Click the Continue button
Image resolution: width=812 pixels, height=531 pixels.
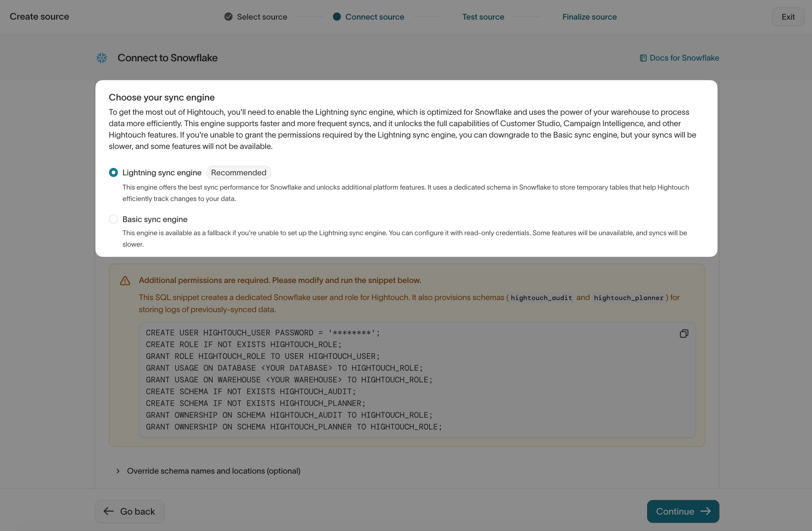coord(683,511)
